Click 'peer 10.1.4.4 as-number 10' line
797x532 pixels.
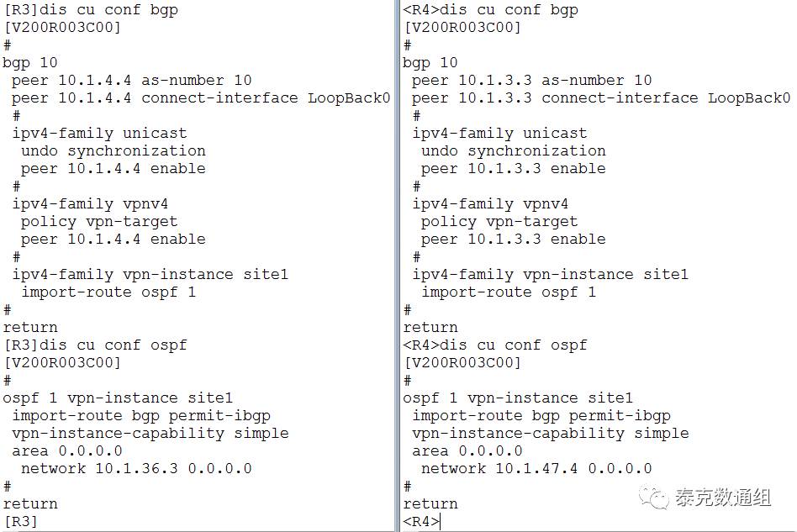tap(132, 81)
